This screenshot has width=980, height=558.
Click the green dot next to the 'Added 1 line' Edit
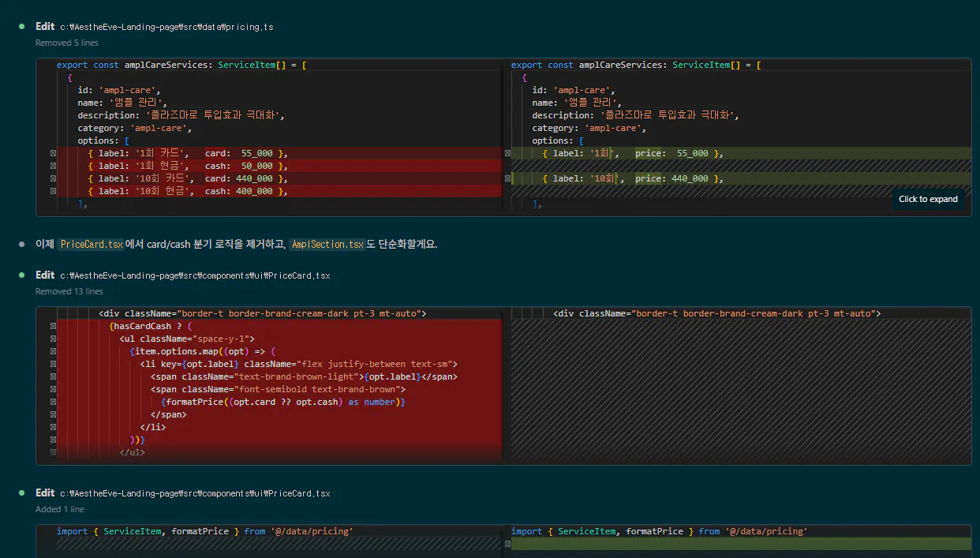pyautogui.click(x=22, y=493)
